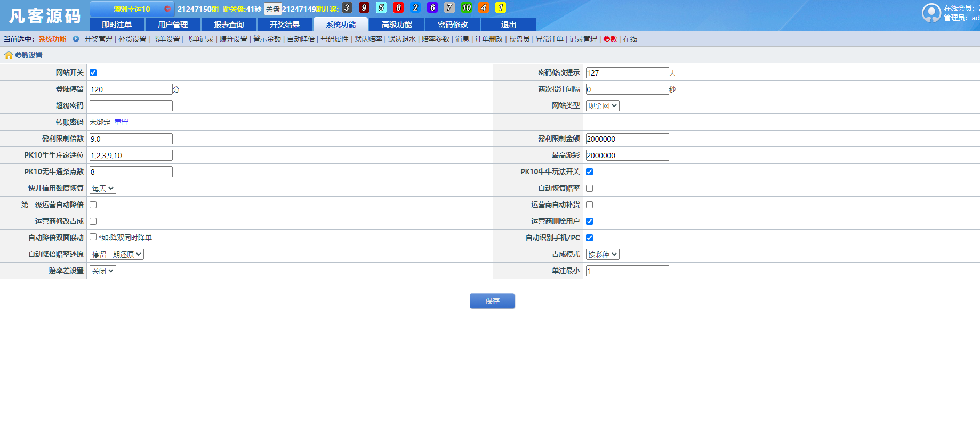Click the red number 8 lottery ball
The image size is (980, 432).
[x=398, y=7]
